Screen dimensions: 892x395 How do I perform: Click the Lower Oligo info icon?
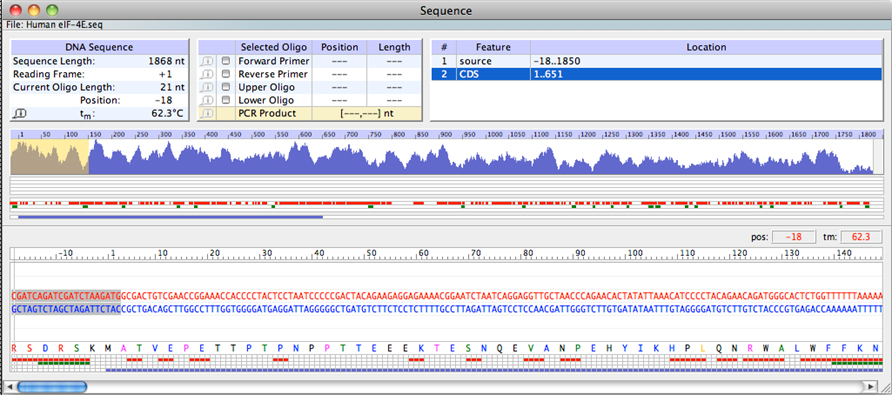click(x=208, y=100)
